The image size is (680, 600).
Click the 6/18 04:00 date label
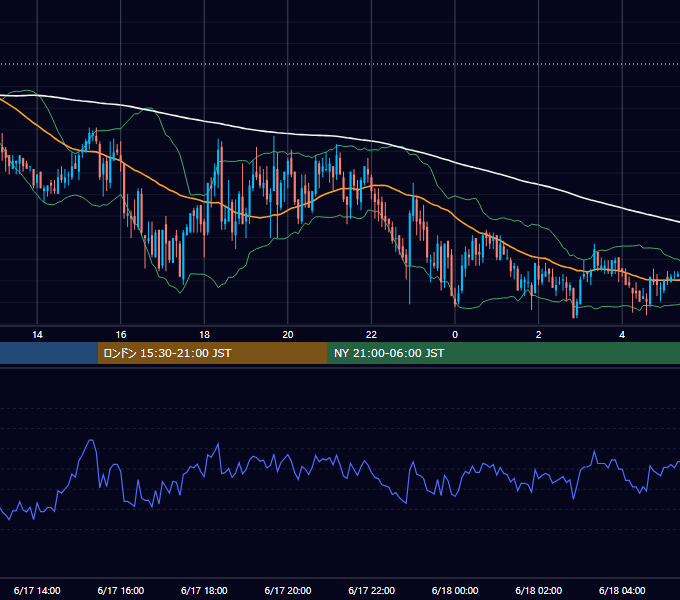click(x=622, y=590)
